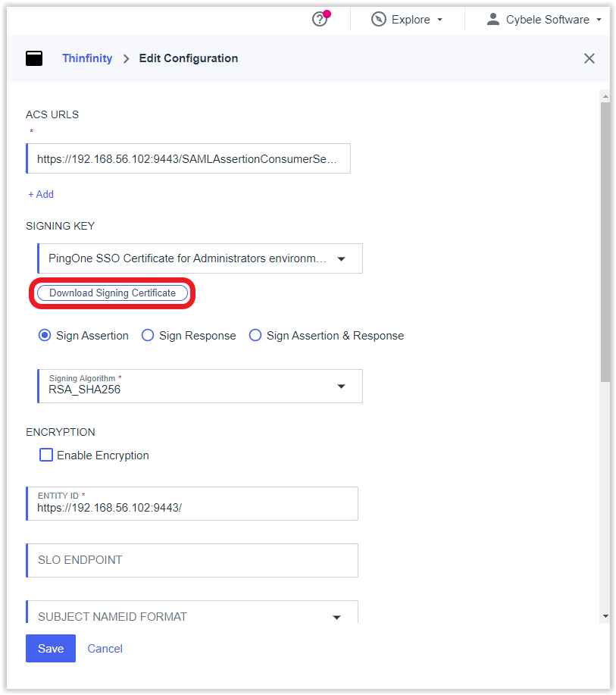Click the ACS URLS label

click(52, 114)
